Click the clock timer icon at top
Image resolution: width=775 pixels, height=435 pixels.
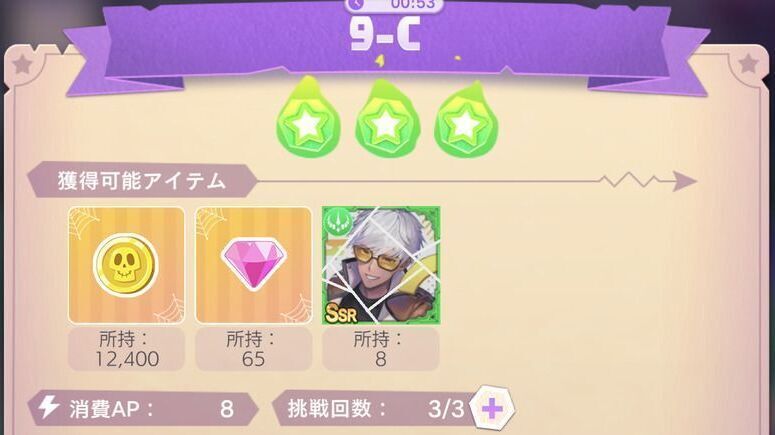tap(356, 4)
